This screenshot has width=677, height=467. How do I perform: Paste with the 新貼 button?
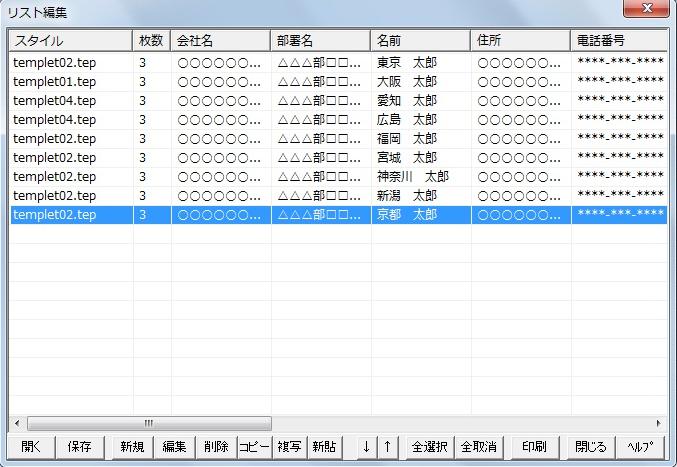[x=324, y=447]
